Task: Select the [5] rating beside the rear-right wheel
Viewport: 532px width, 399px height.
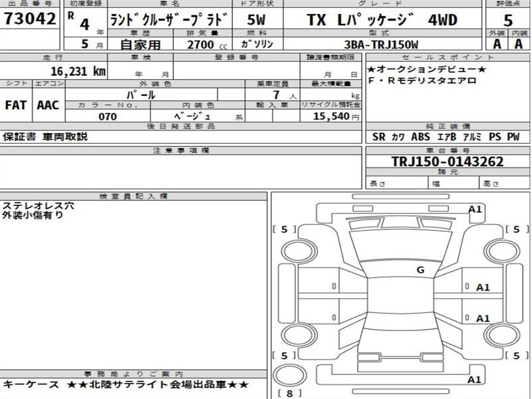Action: [x=517, y=356]
